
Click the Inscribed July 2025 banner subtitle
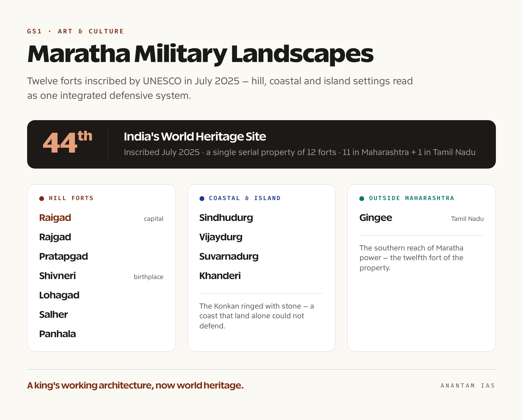pos(300,152)
